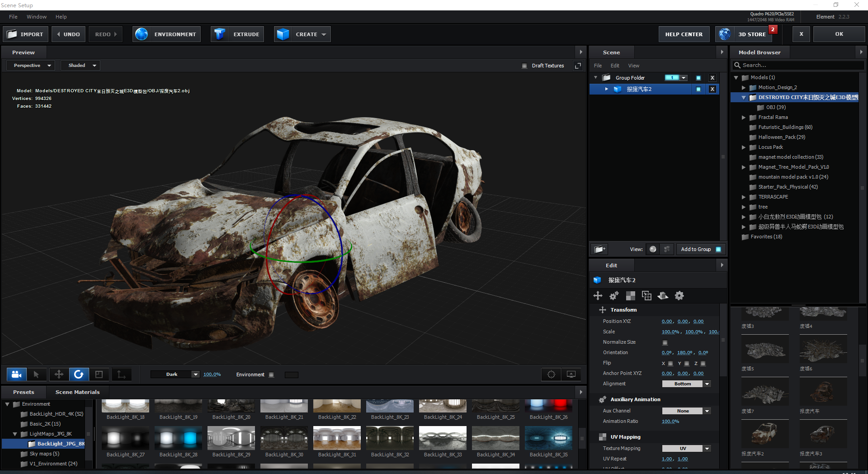Open the Perspective view dropdown
This screenshot has height=474, width=868.
(x=30, y=65)
